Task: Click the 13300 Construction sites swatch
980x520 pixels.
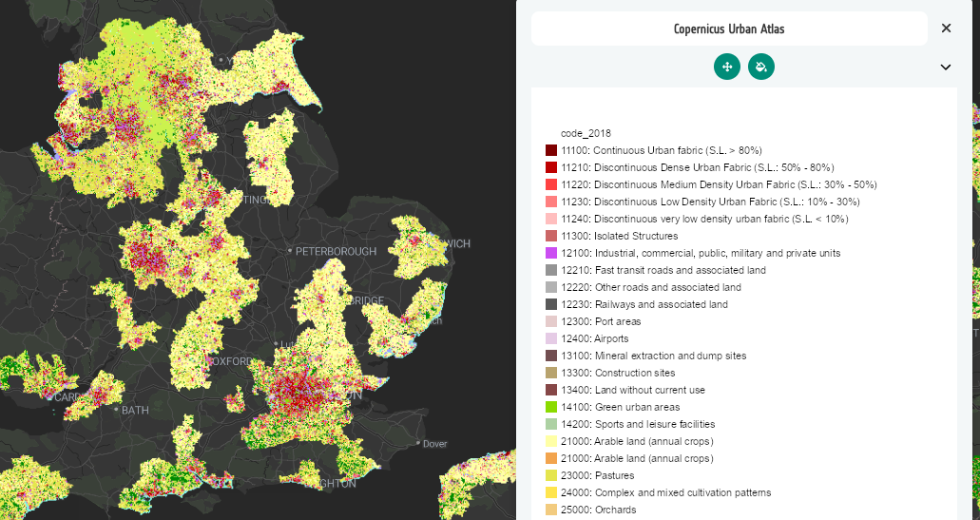Action: [x=551, y=373]
